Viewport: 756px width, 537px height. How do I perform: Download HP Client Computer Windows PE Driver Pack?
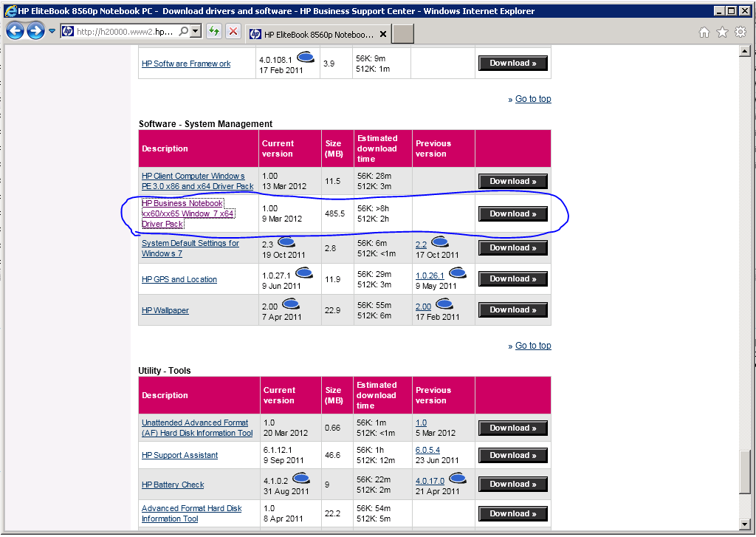point(513,182)
